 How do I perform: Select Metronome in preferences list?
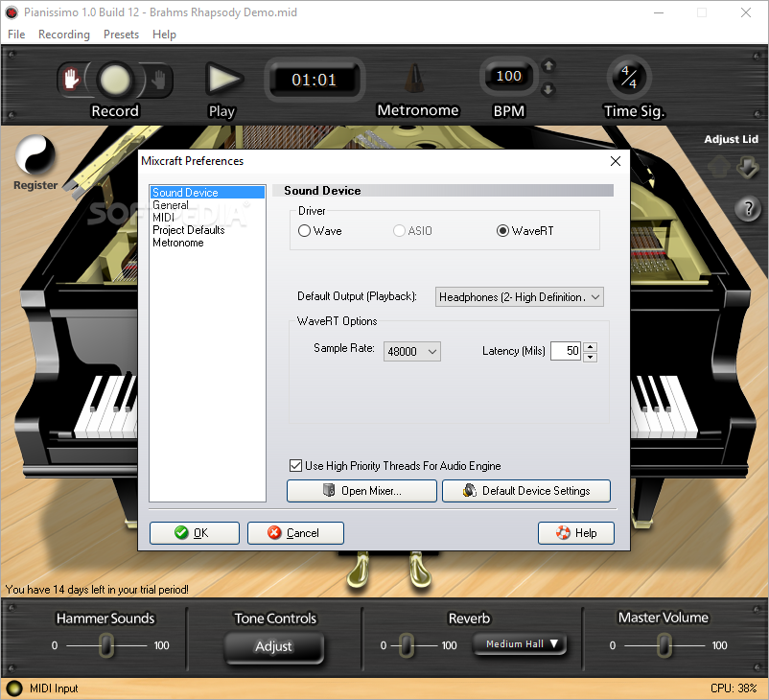pyautogui.click(x=178, y=243)
